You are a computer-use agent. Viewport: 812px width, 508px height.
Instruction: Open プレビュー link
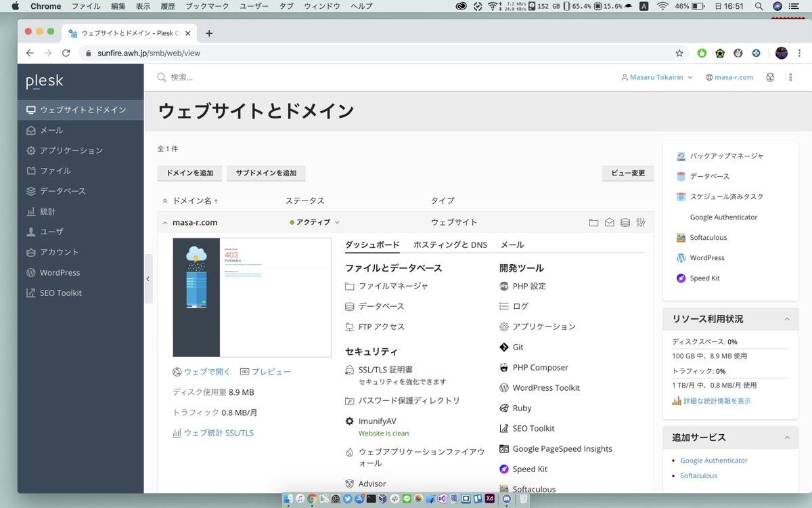click(265, 372)
